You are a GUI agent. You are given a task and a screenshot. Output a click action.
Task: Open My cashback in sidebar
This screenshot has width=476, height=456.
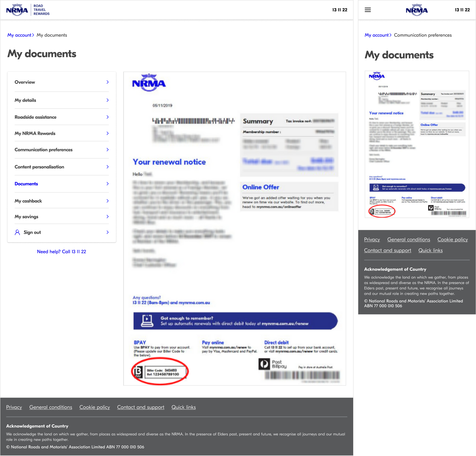[x=62, y=201]
